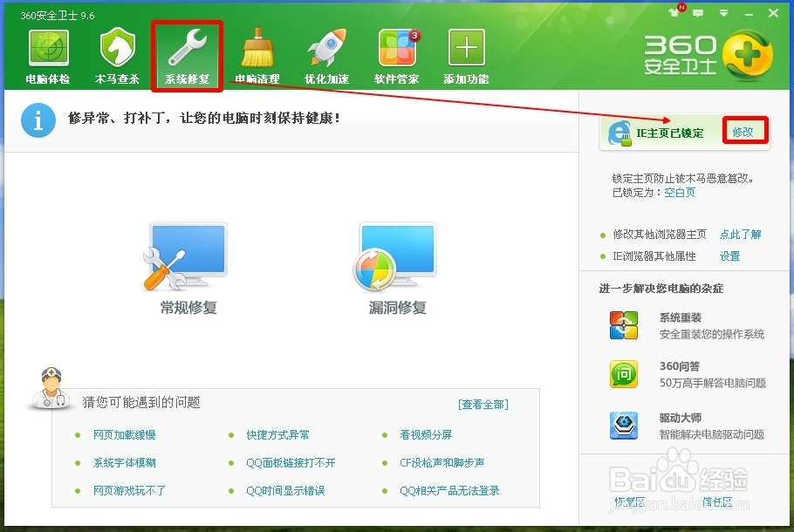
Task: Click the 360 logo plus badge
Action: pyautogui.click(x=748, y=55)
